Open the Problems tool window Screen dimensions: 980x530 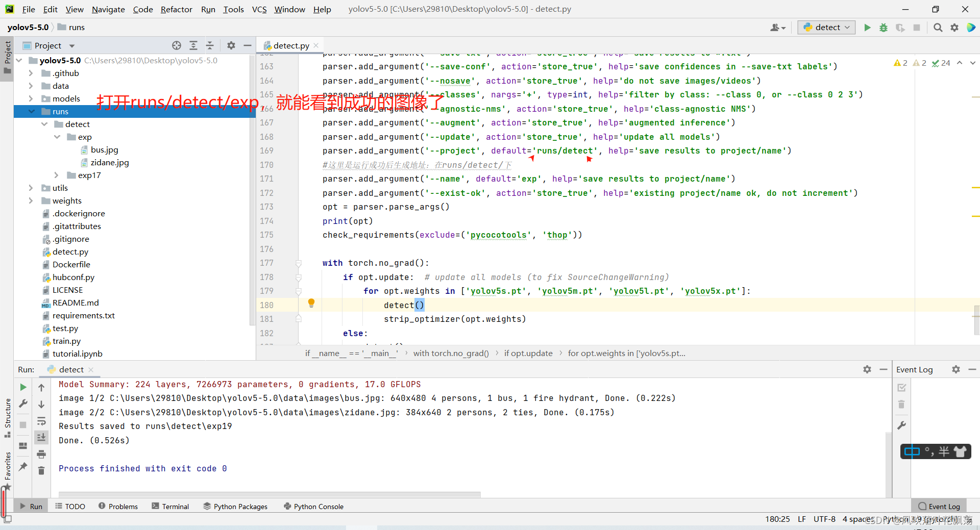click(118, 506)
